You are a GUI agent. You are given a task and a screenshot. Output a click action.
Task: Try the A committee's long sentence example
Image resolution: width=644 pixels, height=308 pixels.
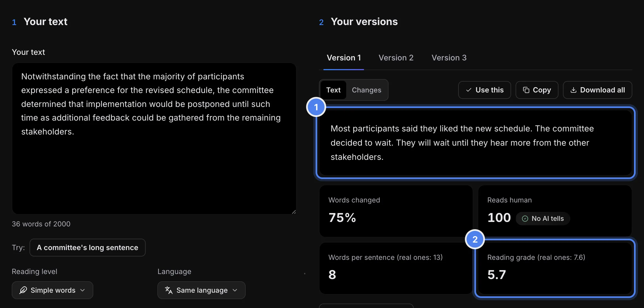[x=87, y=248]
